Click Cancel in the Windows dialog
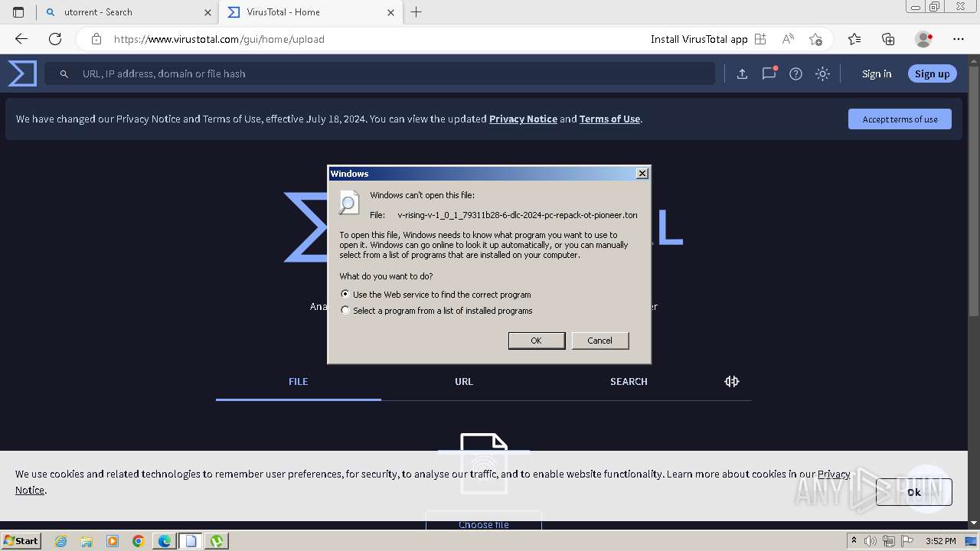Viewport: 980px width, 551px height. (600, 341)
